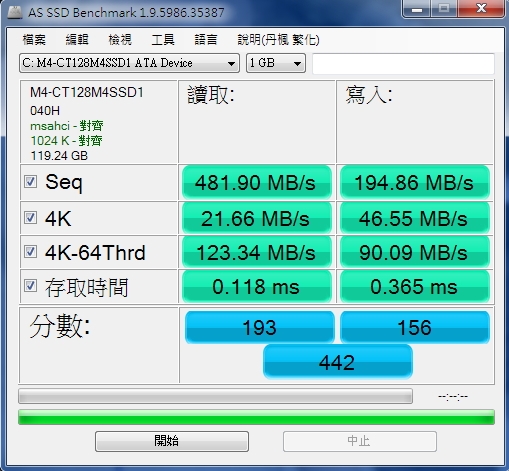The image size is (509, 471).
Task: Open the 語言 language menu
Action: [206, 40]
